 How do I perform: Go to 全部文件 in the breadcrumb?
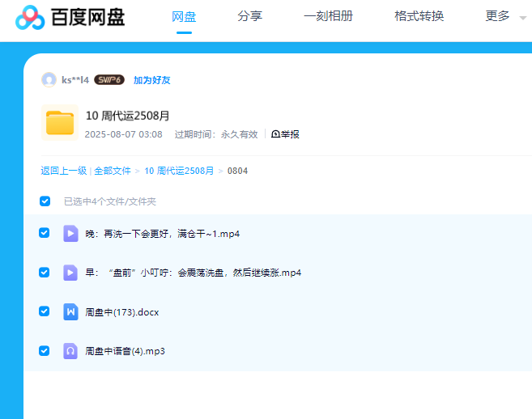pos(113,171)
